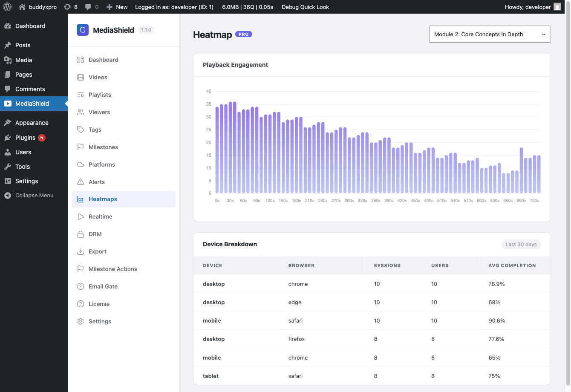Click the MediaShield shield logo
The height and width of the screenshot is (392, 571).
click(83, 30)
